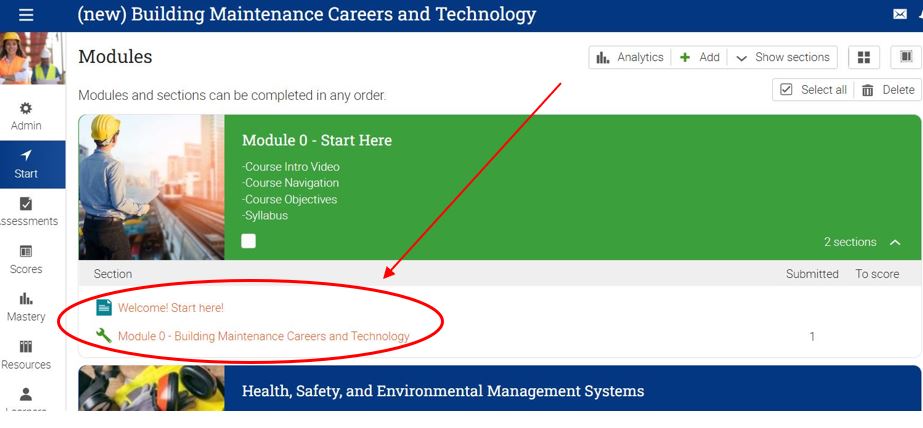Open the mail envelope icon
The image size is (923, 428).
click(x=900, y=15)
